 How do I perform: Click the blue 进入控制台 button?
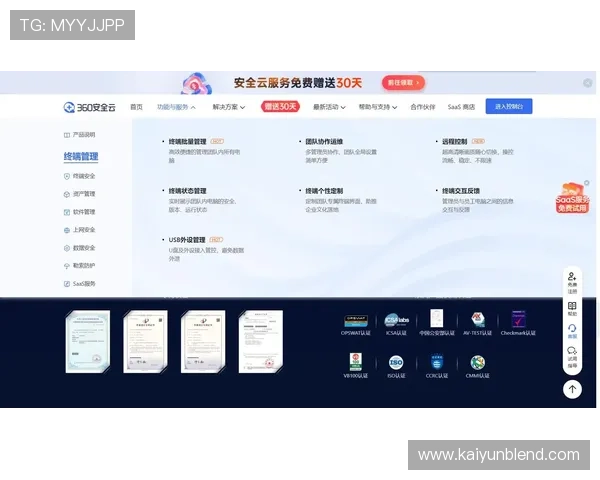point(509,106)
